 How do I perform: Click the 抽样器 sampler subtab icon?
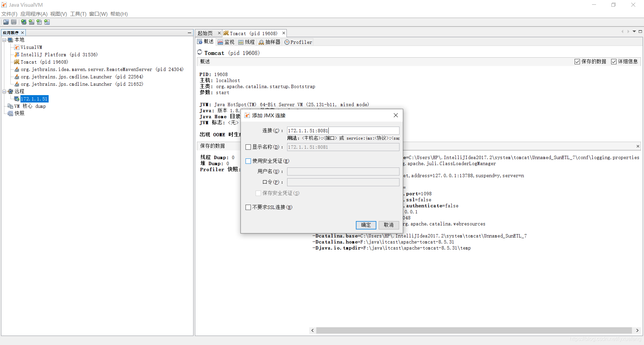(x=261, y=42)
